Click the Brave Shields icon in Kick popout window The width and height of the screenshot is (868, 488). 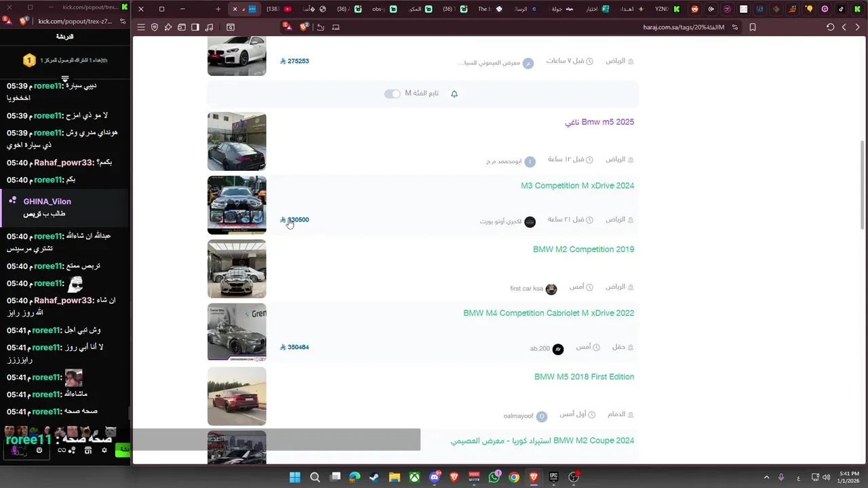[x=24, y=21]
